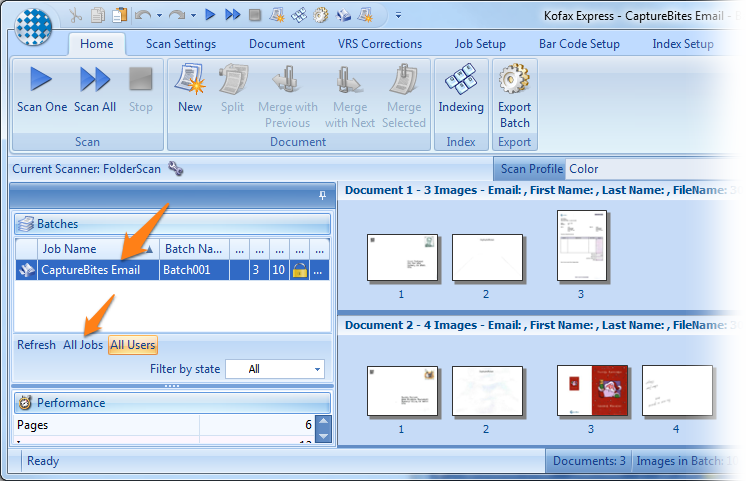Select red card image 3 in Document 2
746x481 pixels.
(x=593, y=391)
